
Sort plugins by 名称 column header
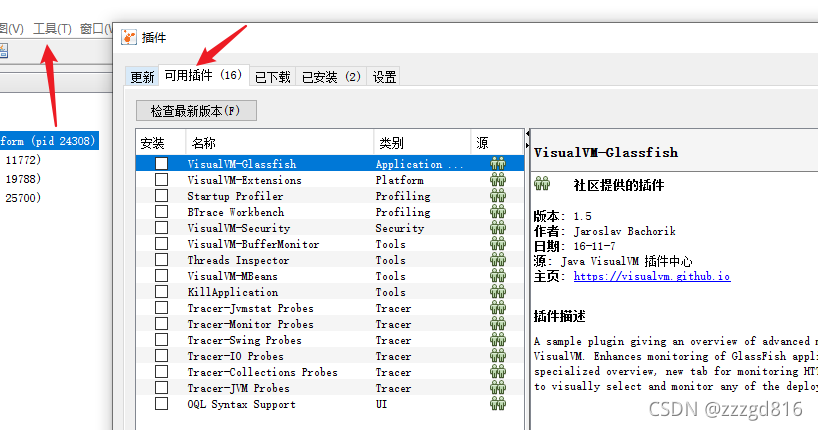[x=280, y=142]
